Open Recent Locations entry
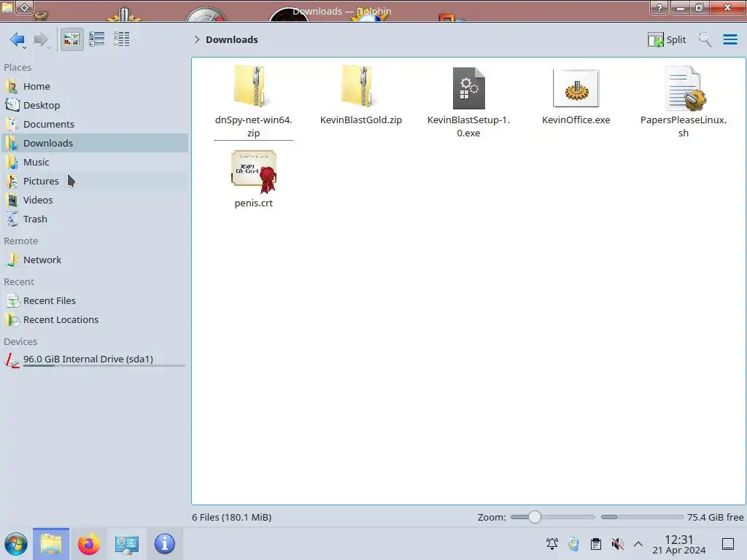Viewport: 747px width, 560px height. pos(95,319)
